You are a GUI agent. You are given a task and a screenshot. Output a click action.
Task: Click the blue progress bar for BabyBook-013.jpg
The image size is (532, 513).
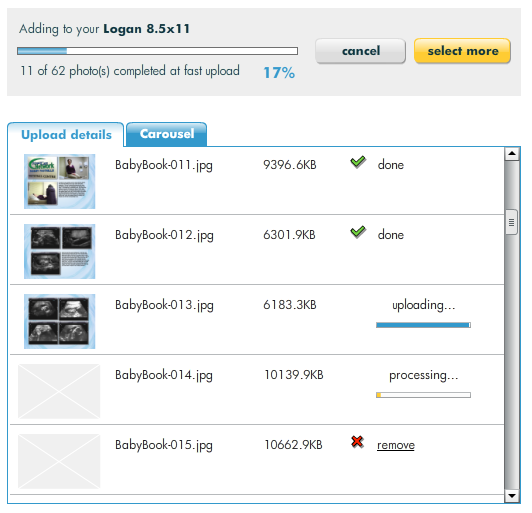[423, 325]
